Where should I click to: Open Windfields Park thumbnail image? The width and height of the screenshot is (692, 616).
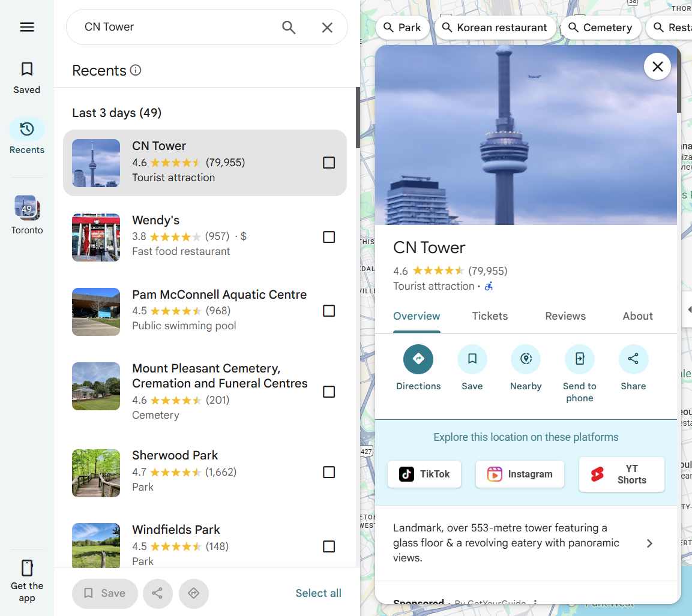pyautogui.click(x=96, y=545)
